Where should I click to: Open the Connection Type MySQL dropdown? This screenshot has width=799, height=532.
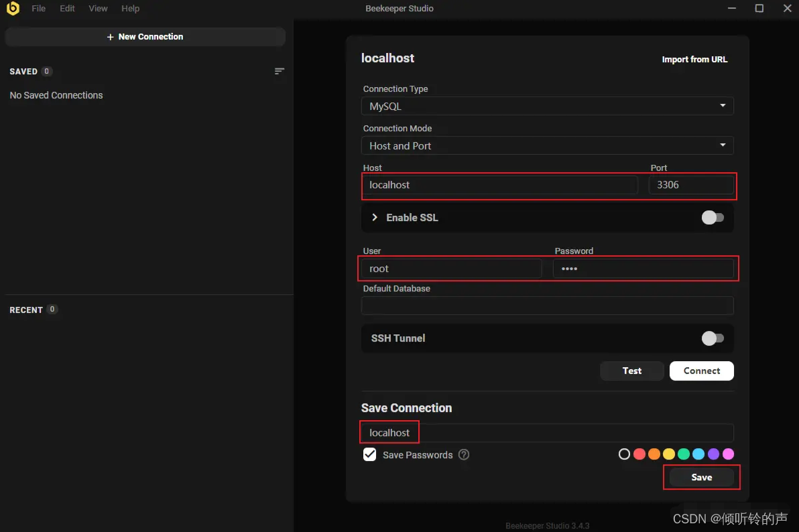[547, 106]
